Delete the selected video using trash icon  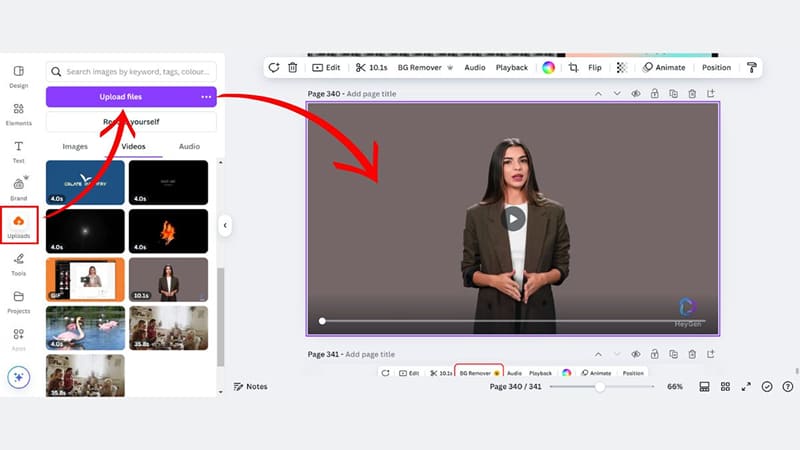[292, 67]
